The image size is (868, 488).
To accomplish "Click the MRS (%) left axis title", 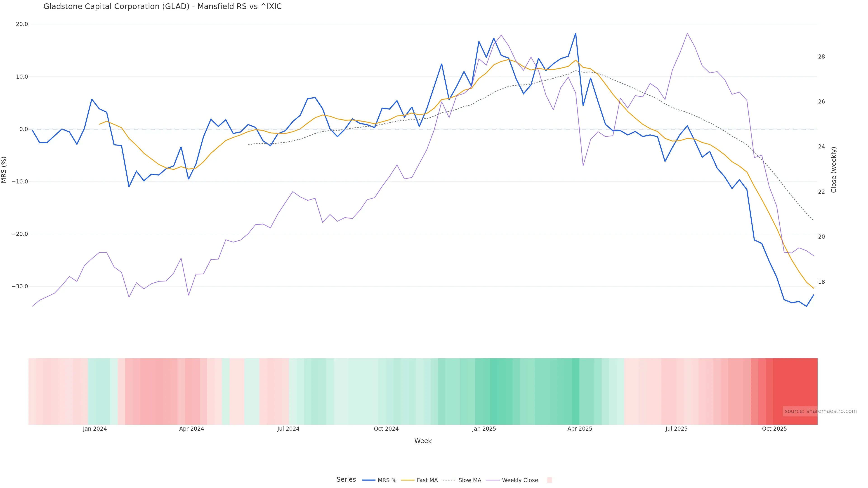I will [4, 169].
